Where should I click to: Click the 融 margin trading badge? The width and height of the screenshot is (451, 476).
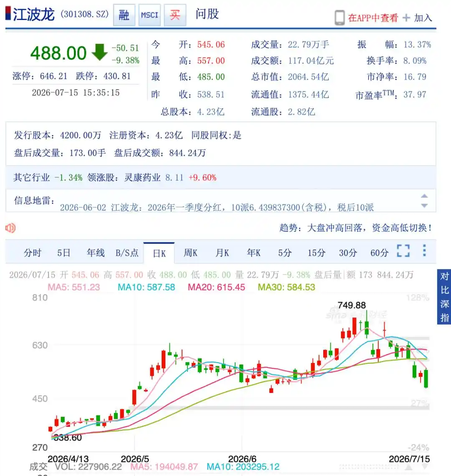point(124,15)
